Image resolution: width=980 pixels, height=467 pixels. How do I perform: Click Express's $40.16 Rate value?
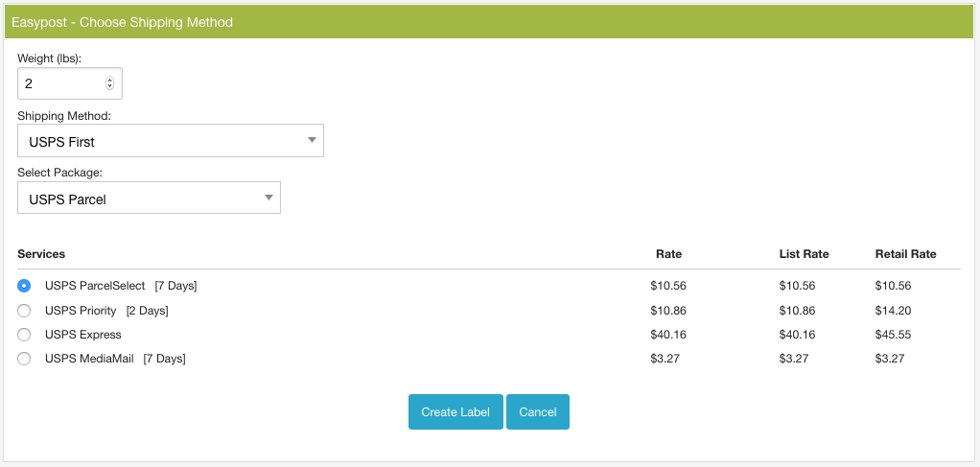(668, 335)
